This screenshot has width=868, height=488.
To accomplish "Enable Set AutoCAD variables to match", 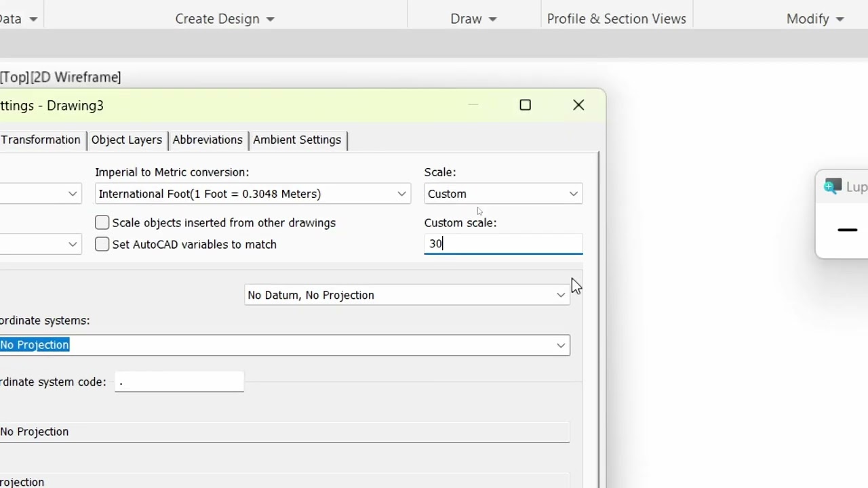I will coord(102,244).
